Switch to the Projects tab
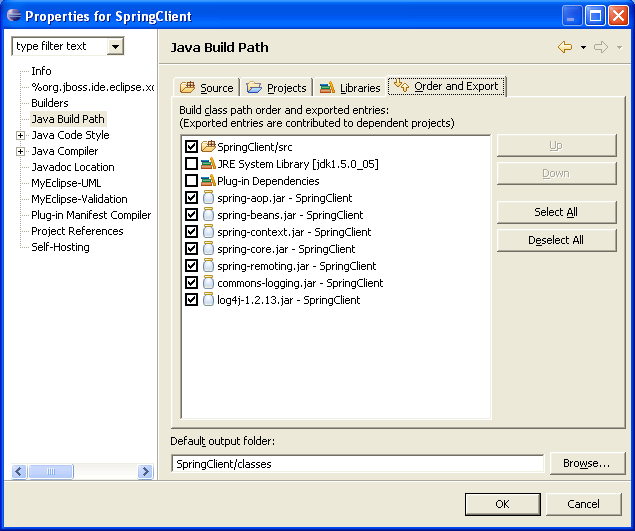Viewport: 635px width, 531px height. pos(277,87)
